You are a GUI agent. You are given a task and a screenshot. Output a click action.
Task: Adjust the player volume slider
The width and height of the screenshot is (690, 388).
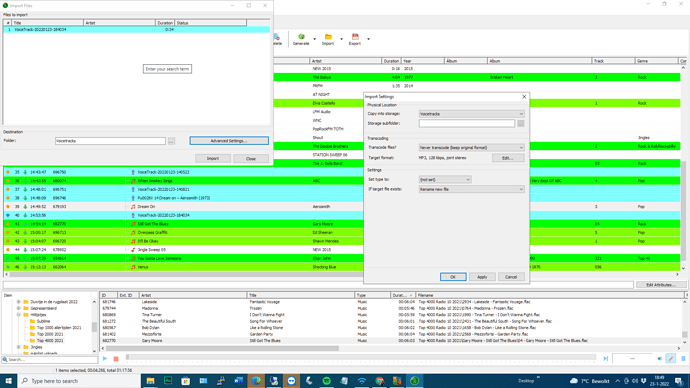pyautogui.click(x=633, y=359)
